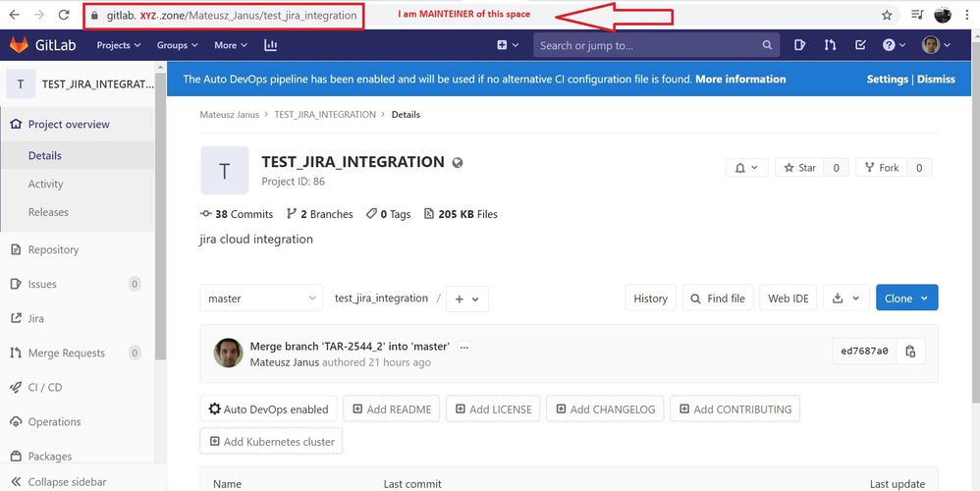This screenshot has width=980, height=491.
Task: Click the History button
Action: pos(650,298)
